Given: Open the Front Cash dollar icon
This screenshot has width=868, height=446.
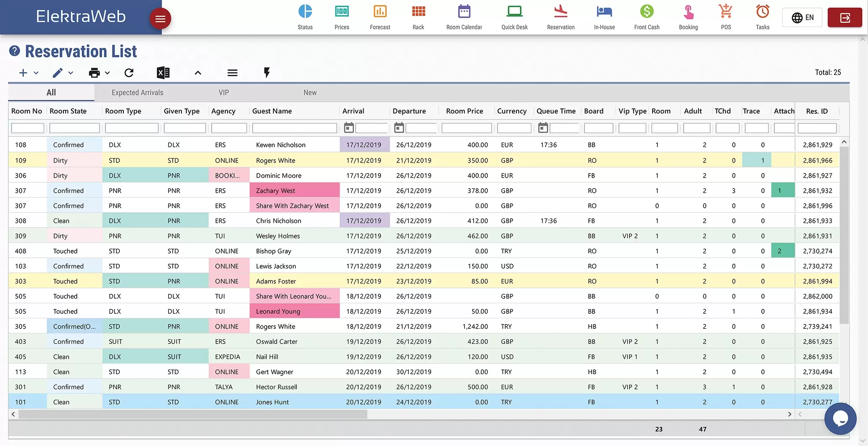Looking at the screenshot, I should (647, 12).
